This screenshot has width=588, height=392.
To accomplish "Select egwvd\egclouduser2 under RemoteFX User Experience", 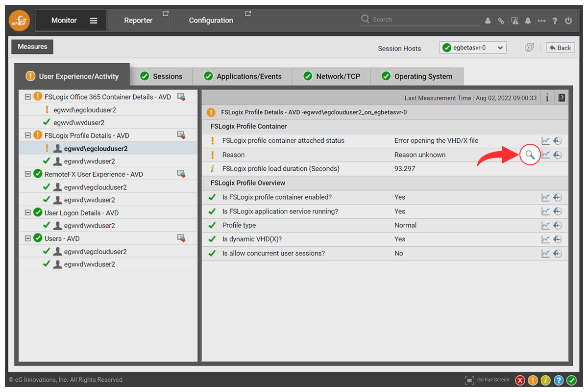I will [96, 187].
